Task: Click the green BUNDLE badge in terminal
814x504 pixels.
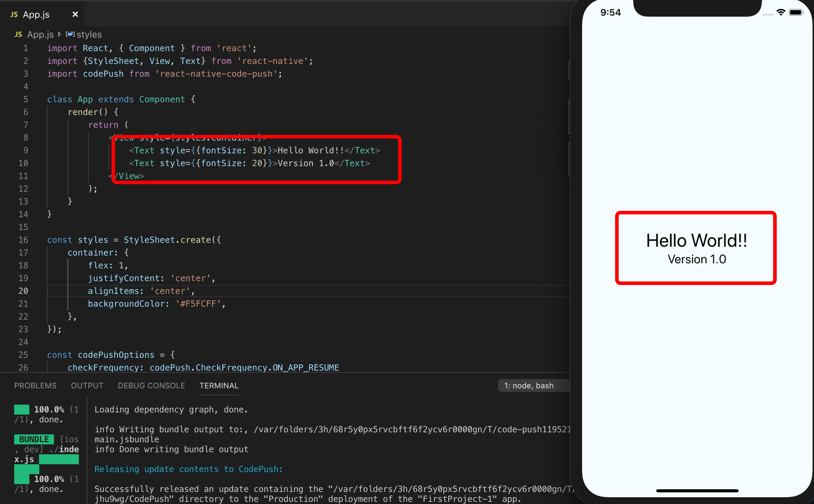Action: (34, 439)
